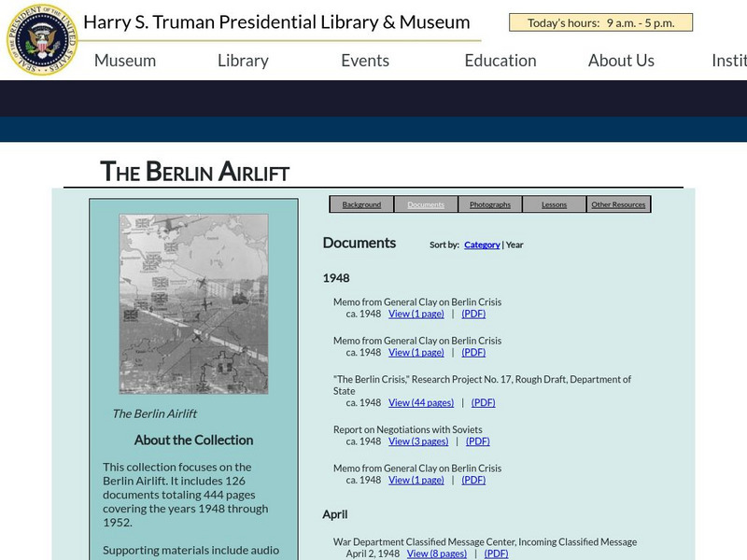This screenshot has height=560, width=747.
Task: Open PDF of Berlin Crisis research project
Action: (x=483, y=403)
